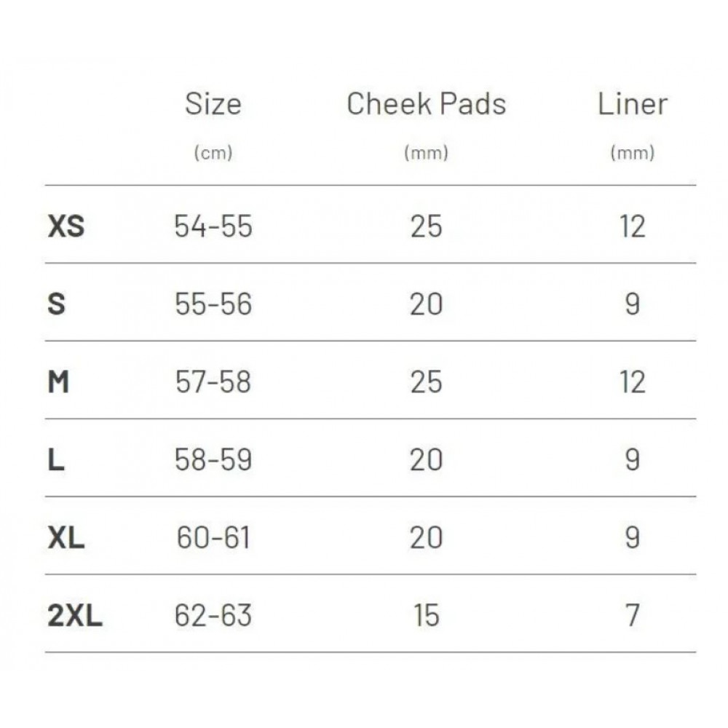Click the Liner column header
The image size is (728, 728).
[633, 103]
